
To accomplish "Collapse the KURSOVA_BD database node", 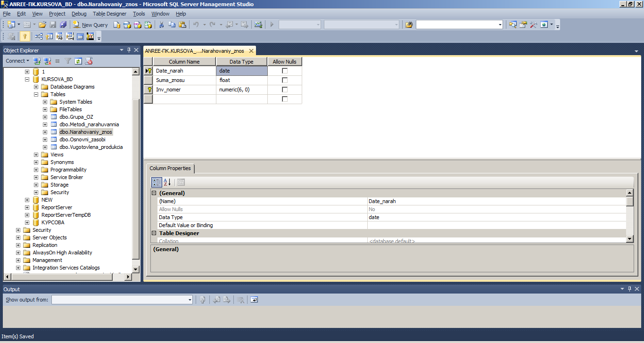I will [x=27, y=79].
